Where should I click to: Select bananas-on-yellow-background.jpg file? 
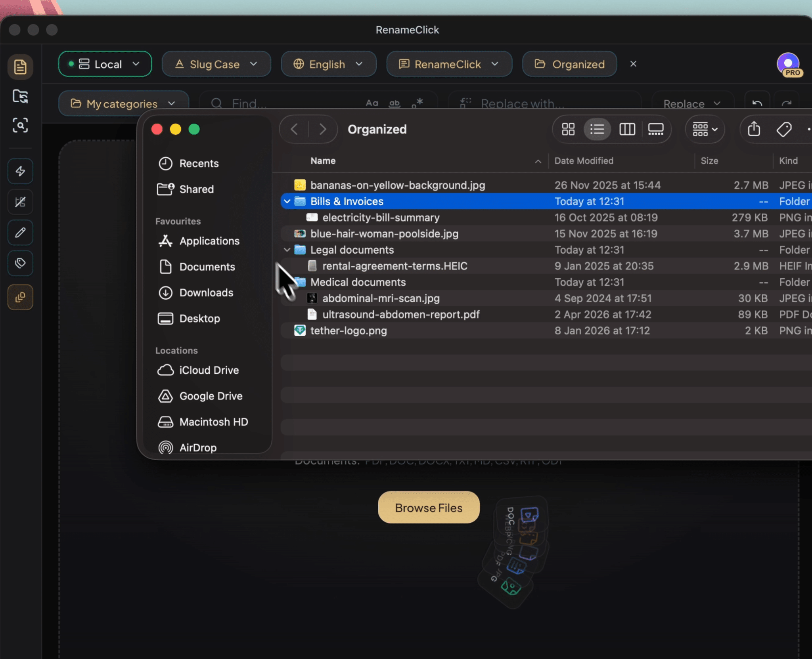point(546,185)
